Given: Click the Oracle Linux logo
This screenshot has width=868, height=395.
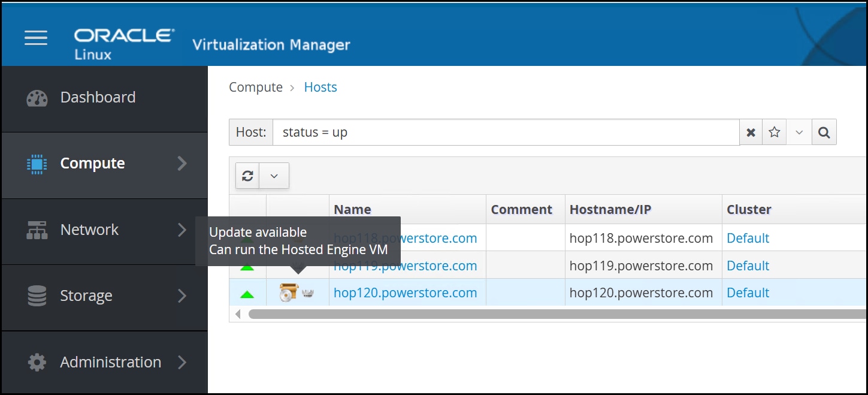Looking at the screenshot, I should (x=125, y=44).
